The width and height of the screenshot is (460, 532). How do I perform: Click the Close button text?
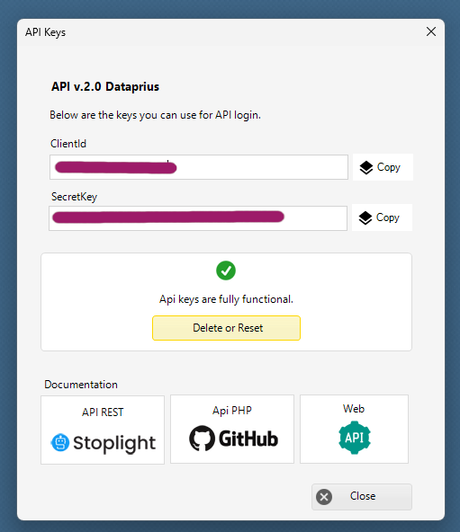point(363,496)
